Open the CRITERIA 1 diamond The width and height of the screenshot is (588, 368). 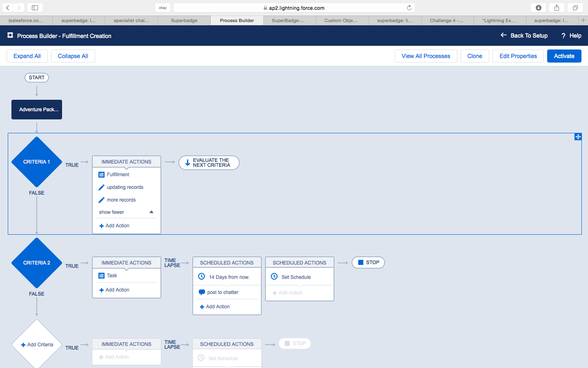pyautogui.click(x=37, y=162)
